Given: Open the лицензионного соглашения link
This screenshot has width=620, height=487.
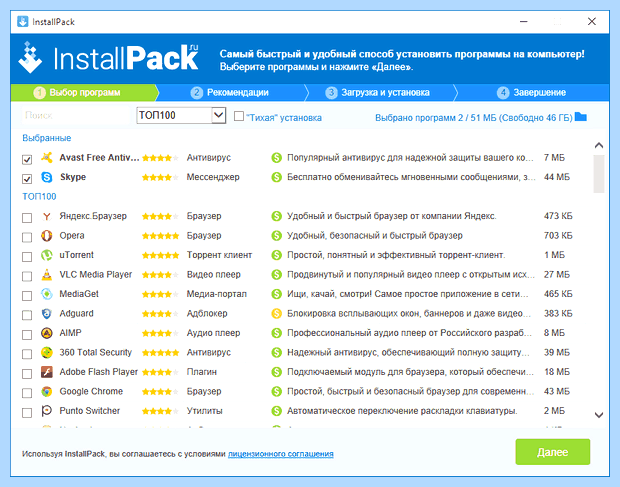Looking at the screenshot, I should [281, 454].
